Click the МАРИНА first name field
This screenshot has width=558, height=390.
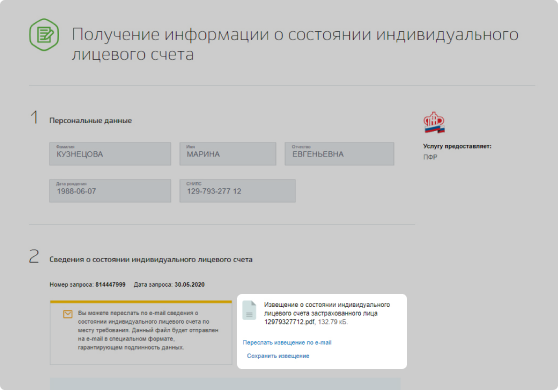coord(228,154)
